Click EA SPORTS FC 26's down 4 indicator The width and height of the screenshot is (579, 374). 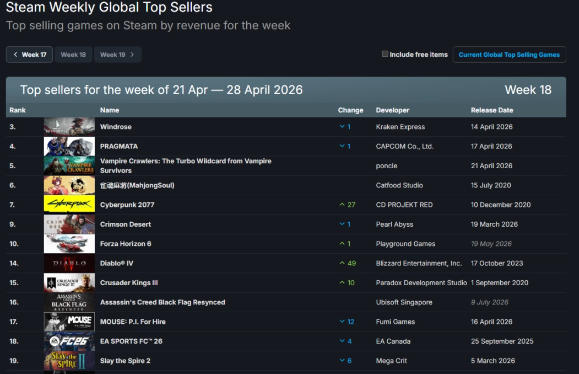(x=345, y=341)
